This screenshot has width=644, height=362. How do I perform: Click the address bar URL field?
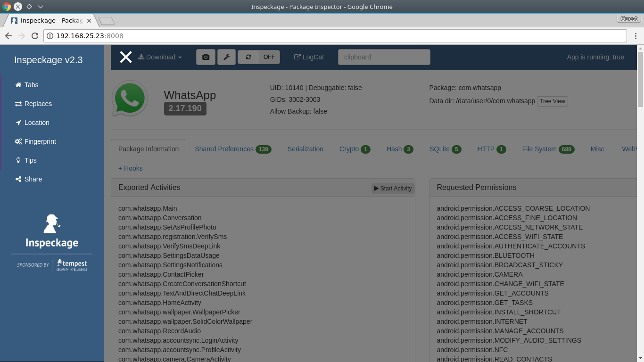coord(335,36)
